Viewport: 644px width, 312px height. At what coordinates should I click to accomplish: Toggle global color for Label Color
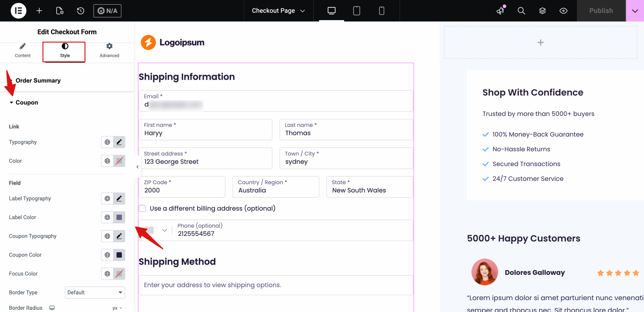tap(107, 217)
